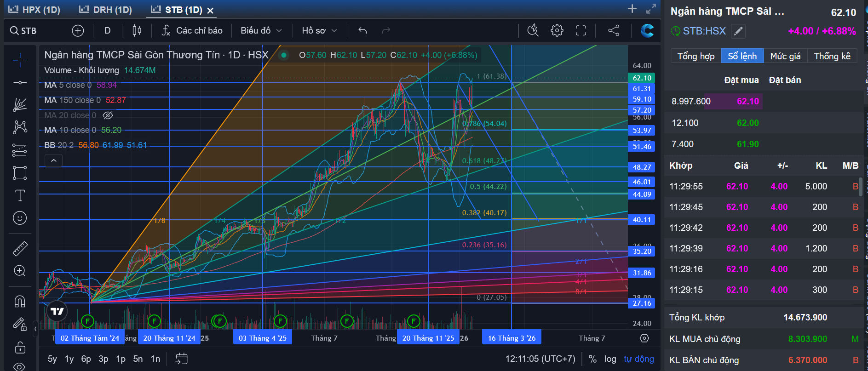
Task: Click the 62.10 current price axis label
Action: click(642, 78)
